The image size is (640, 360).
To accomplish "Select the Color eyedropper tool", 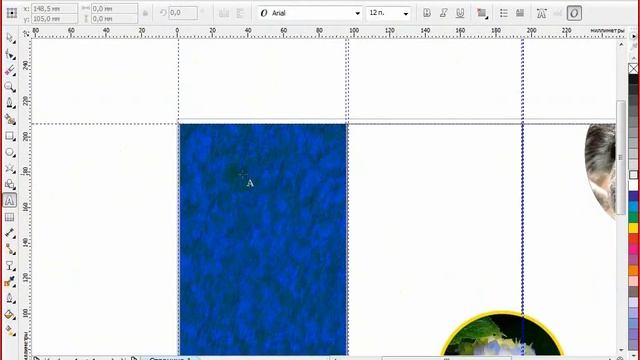I will click(x=10, y=282).
